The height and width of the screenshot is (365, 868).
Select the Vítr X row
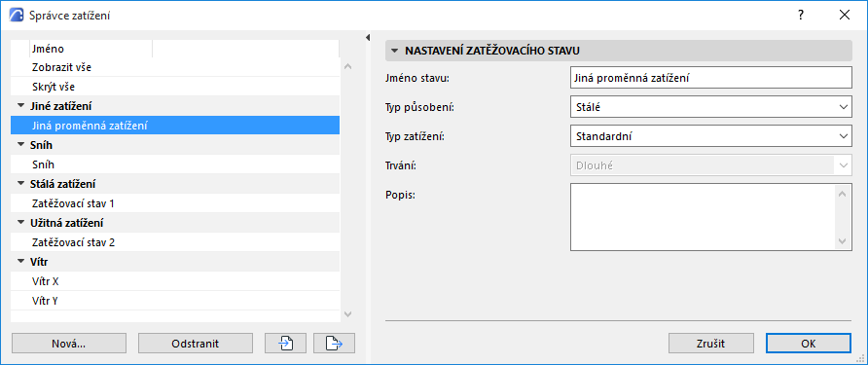pyautogui.click(x=175, y=281)
